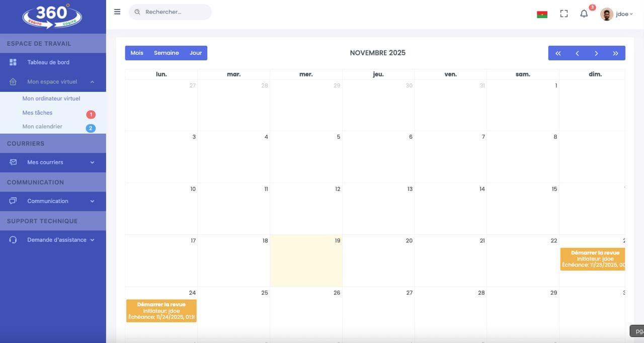
Task: Open the Mes courriers envelope icon
Action: pos(11,162)
